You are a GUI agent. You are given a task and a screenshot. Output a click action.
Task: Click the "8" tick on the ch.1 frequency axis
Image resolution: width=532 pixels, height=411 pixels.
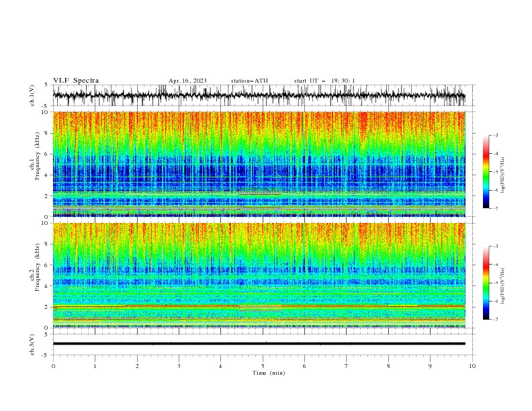(47, 133)
